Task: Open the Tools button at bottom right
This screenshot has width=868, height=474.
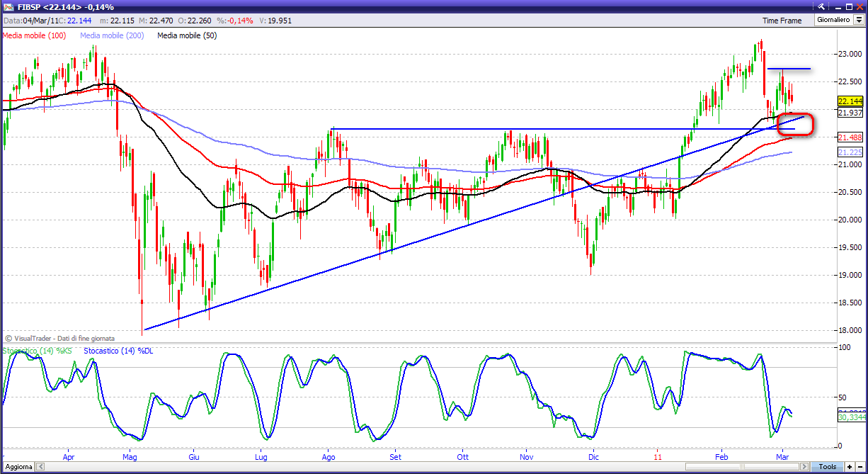Action: (828, 466)
